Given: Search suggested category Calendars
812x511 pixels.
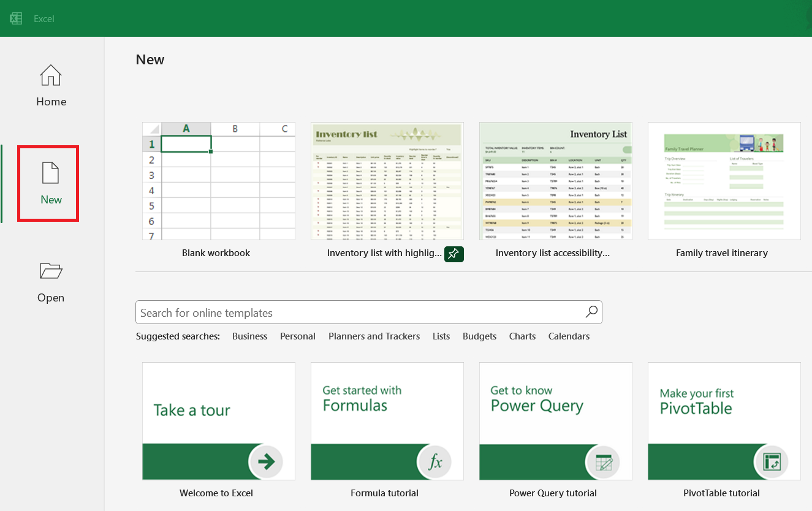Looking at the screenshot, I should tap(569, 336).
